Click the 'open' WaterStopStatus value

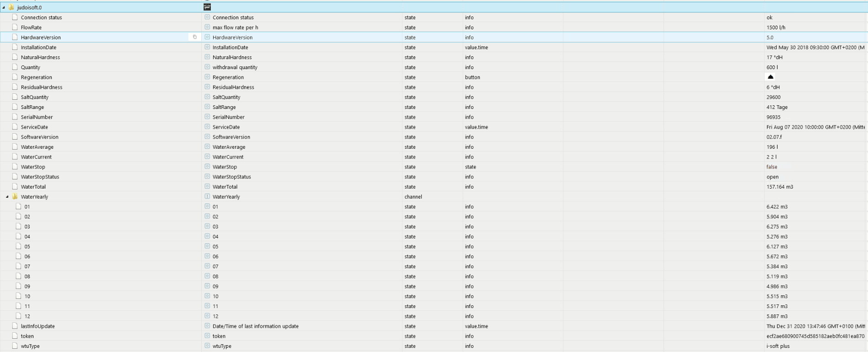tap(772, 177)
